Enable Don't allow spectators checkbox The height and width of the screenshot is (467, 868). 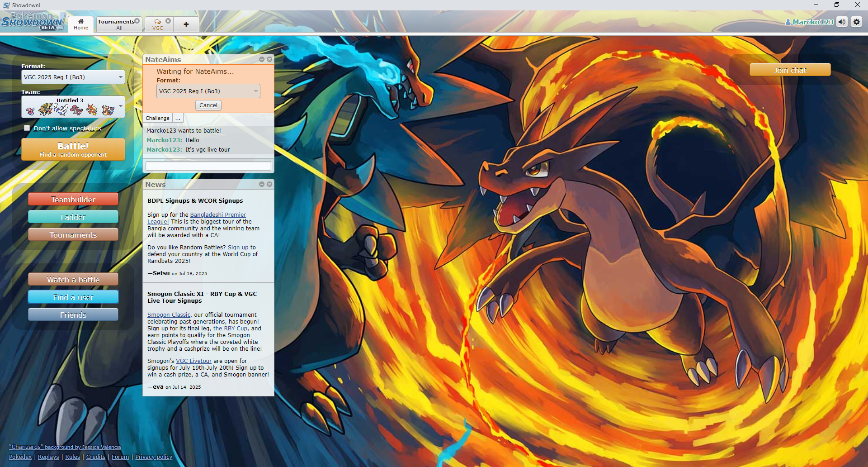tap(27, 128)
